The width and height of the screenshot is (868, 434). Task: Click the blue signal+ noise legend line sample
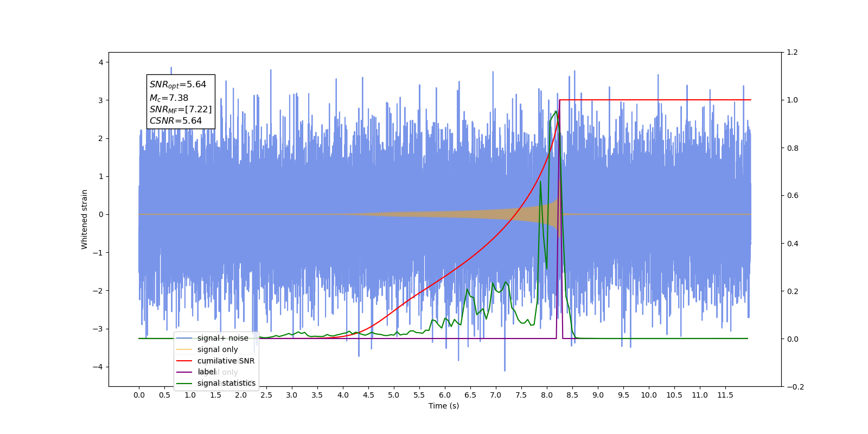(184, 338)
